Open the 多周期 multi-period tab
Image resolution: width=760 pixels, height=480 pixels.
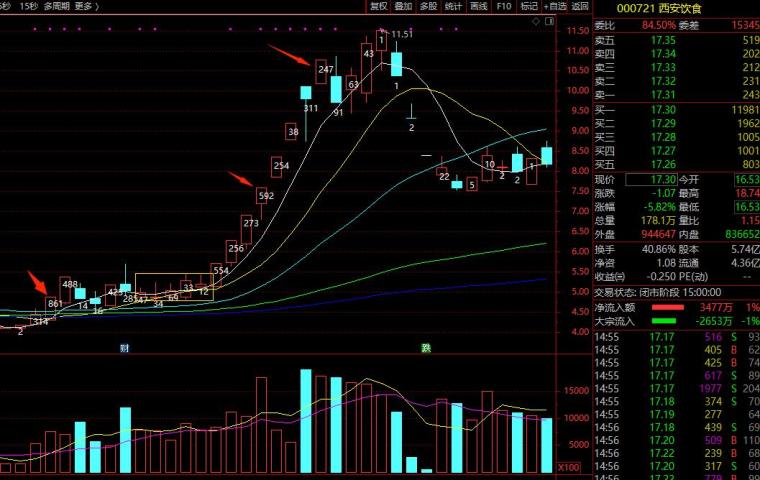pos(57,6)
